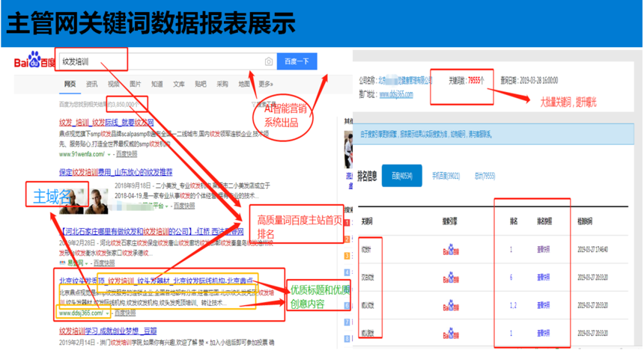Screen dimensions: 644x362
Task: Expand the arrow next to www.ddsj365.com result URL
Action: [107, 313]
